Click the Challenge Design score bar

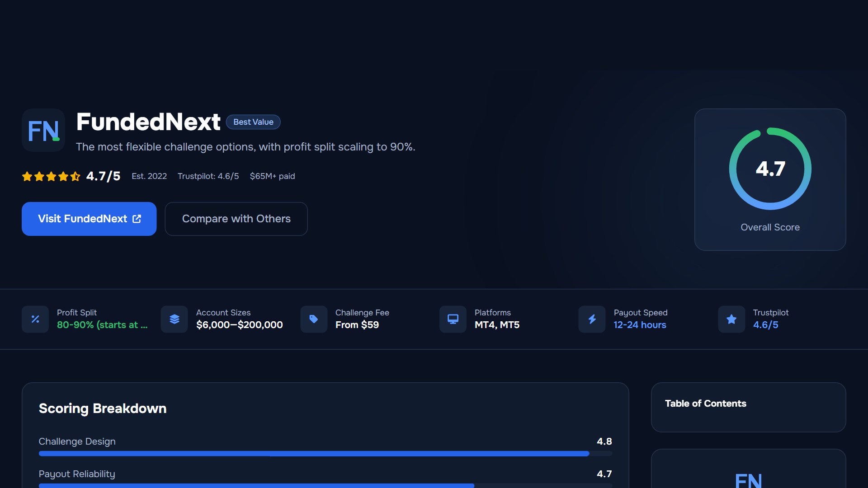(x=325, y=454)
